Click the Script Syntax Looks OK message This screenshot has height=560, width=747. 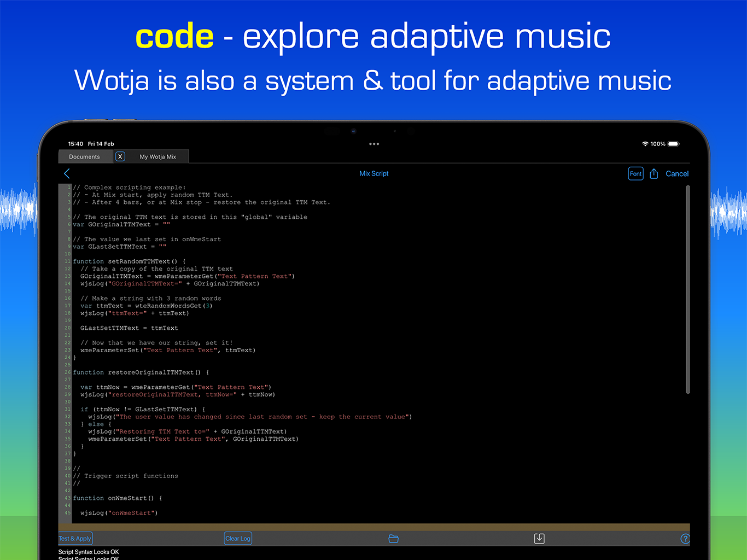[x=88, y=552]
